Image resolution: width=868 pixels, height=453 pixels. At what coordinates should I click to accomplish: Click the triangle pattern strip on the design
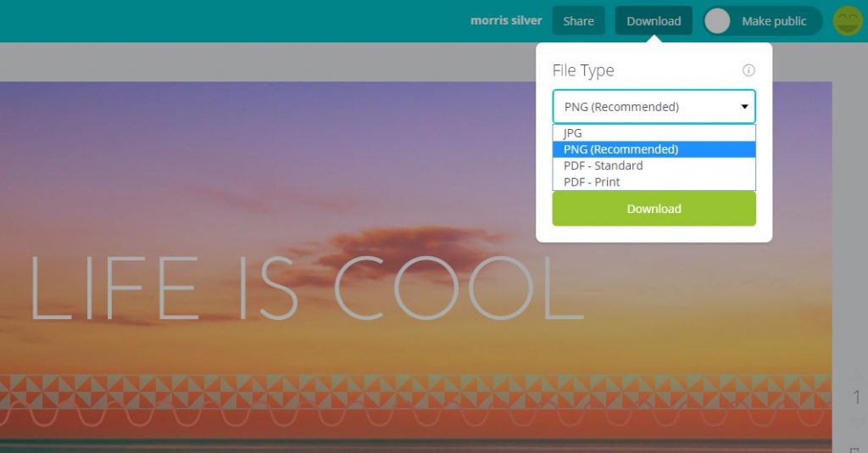coord(415,392)
